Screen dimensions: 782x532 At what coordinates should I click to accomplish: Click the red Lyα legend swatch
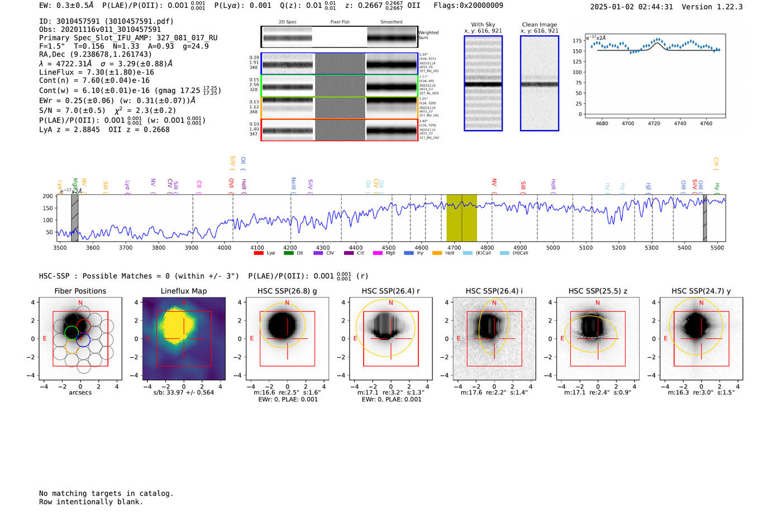click(x=259, y=253)
